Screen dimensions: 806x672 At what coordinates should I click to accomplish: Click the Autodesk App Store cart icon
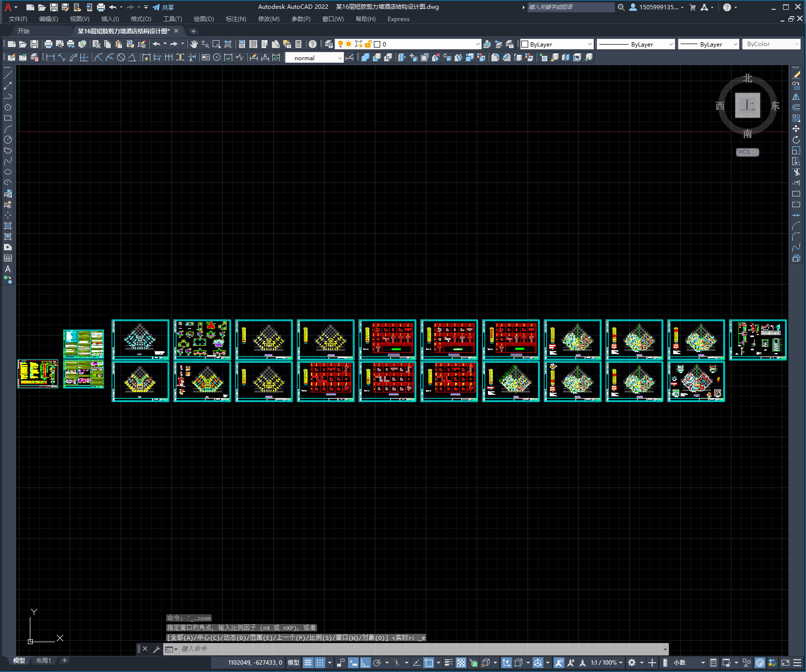693,7
